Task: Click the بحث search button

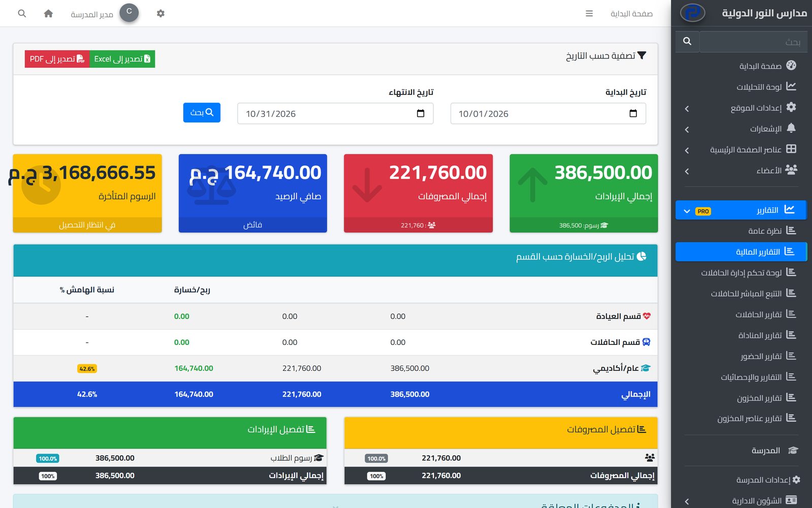Action: (x=201, y=112)
